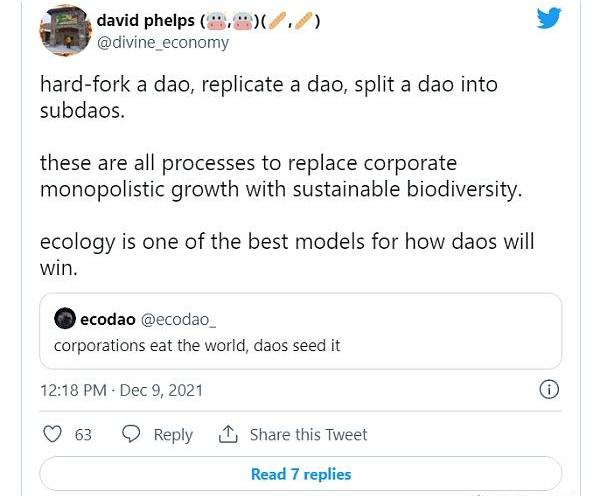Click the "ecology is one of the best" paragraph
The width and height of the screenshot is (600, 496).
tap(286, 255)
